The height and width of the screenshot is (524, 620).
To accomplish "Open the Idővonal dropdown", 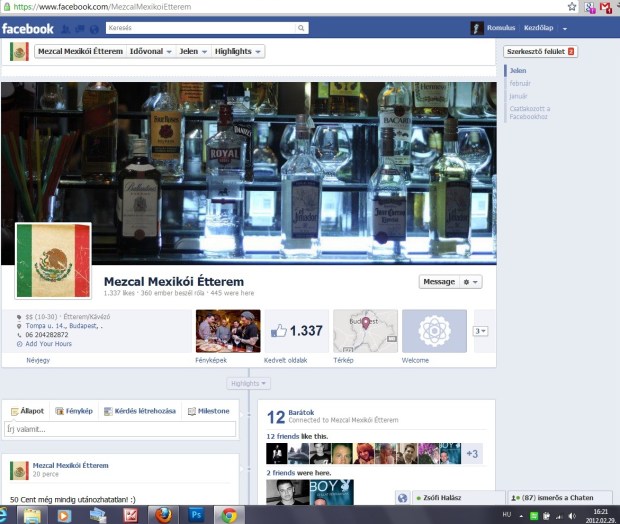I will pyautogui.click(x=152, y=51).
